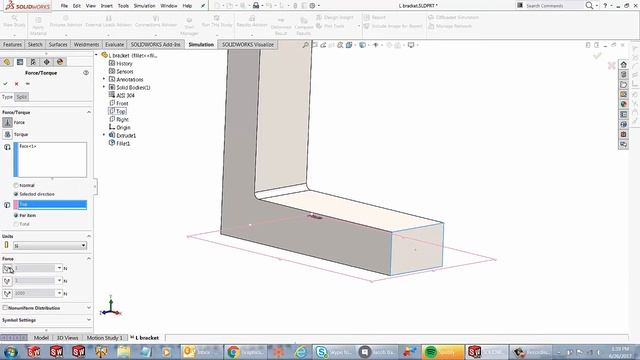Image resolution: width=640 pixels, height=360 pixels.
Task: Open the Simulation menu
Action: (x=144, y=6)
